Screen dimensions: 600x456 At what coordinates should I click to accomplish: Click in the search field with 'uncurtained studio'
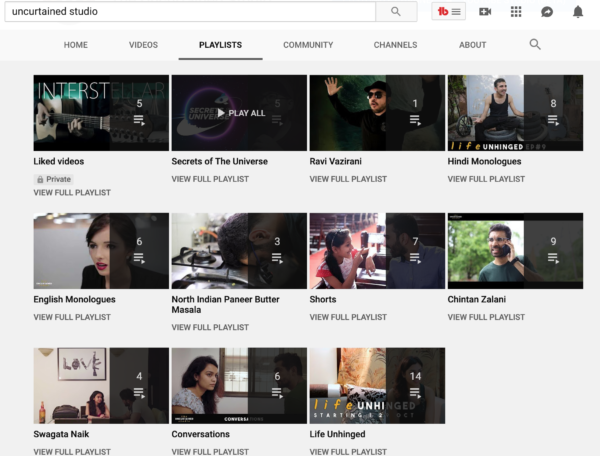point(190,11)
